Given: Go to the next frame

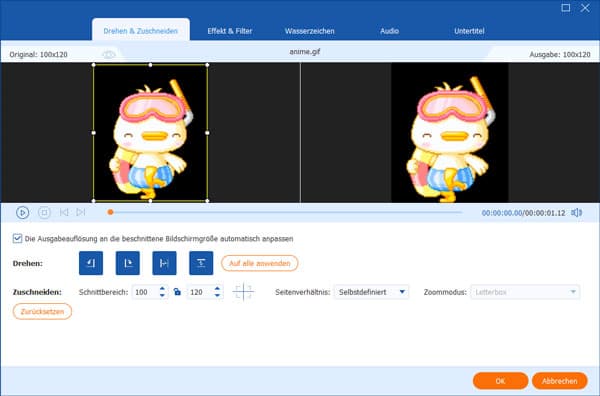Looking at the screenshot, I should 81,212.
